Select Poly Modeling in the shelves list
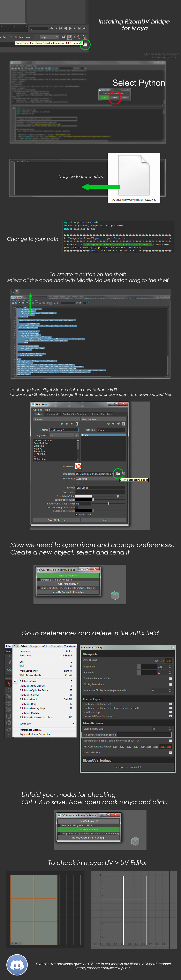The width and height of the screenshot is (181, 980). (42, 443)
